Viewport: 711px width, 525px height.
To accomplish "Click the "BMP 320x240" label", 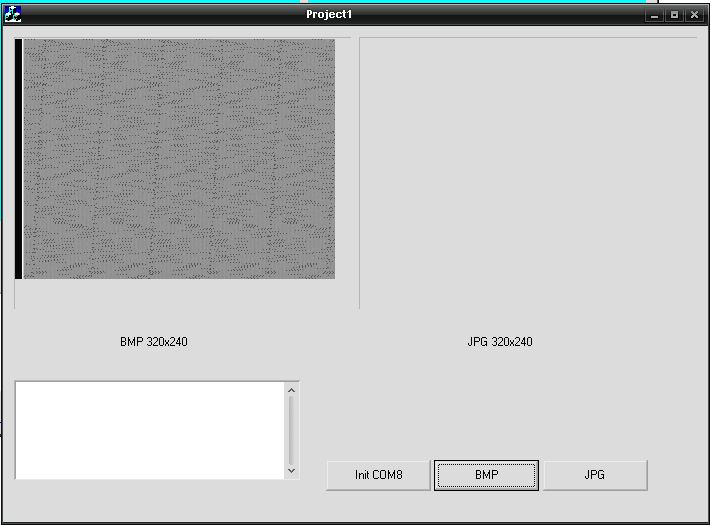I will point(154,342).
